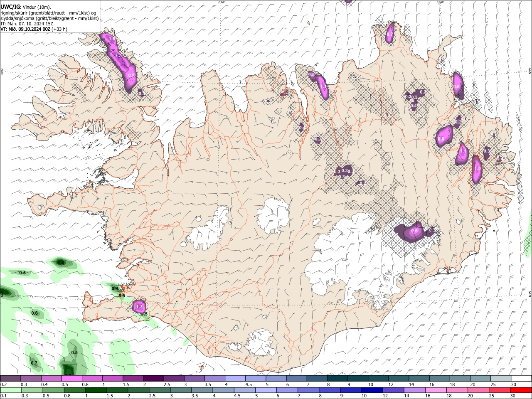Click the '20W' longitude label

pyautogui.click(x=221, y=2)
